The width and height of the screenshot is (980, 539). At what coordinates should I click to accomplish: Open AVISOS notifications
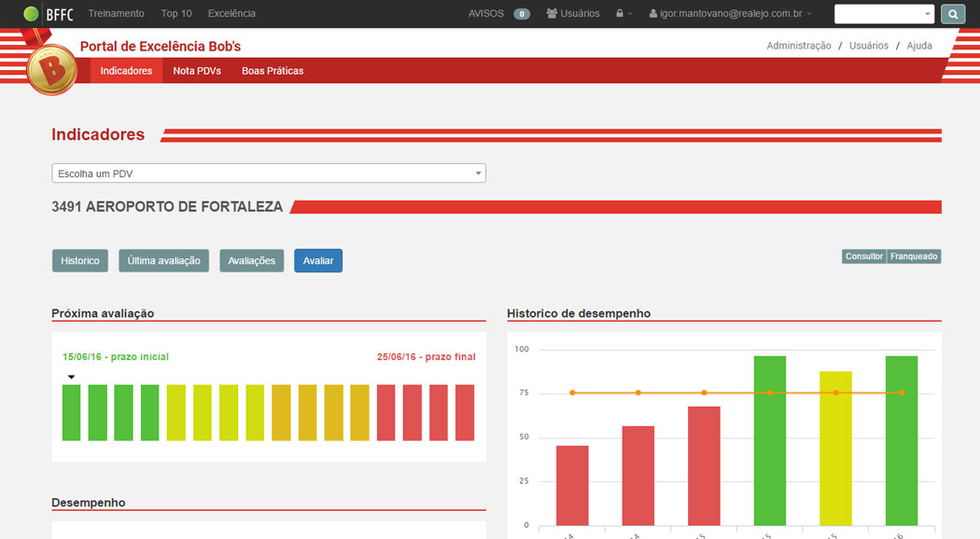pyautogui.click(x=486, y=13)
